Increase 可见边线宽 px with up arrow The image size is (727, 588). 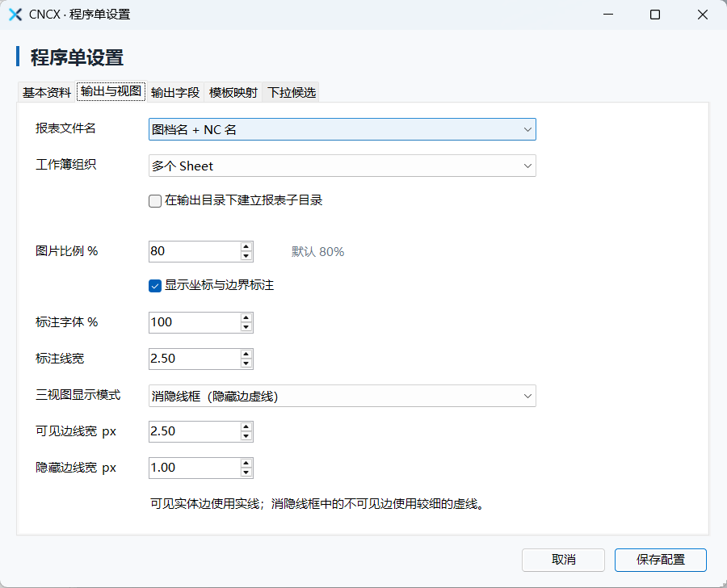click(246, 426)
